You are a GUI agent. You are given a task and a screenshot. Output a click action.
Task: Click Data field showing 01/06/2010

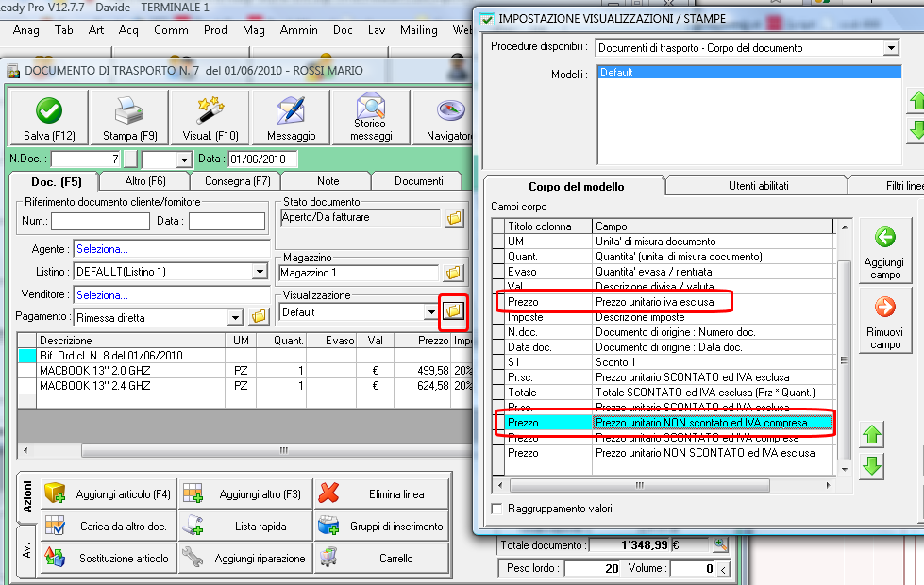click(262, 159)
